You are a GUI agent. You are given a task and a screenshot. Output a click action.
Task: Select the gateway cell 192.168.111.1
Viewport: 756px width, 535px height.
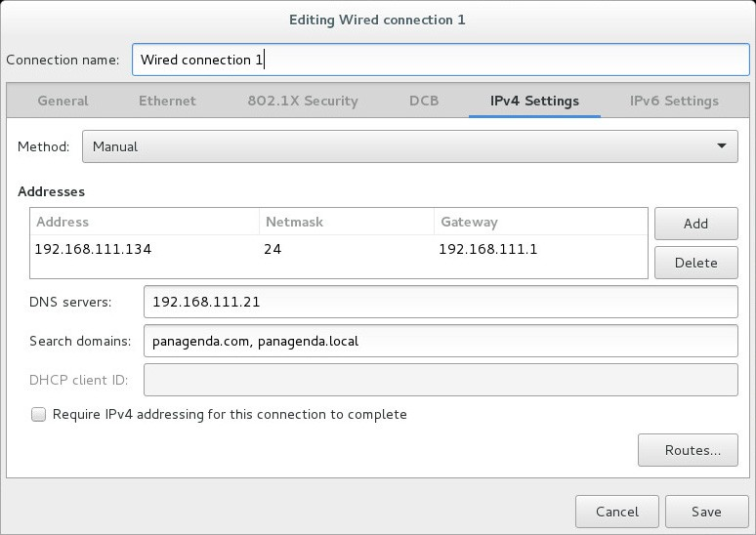tap(487, 249)
